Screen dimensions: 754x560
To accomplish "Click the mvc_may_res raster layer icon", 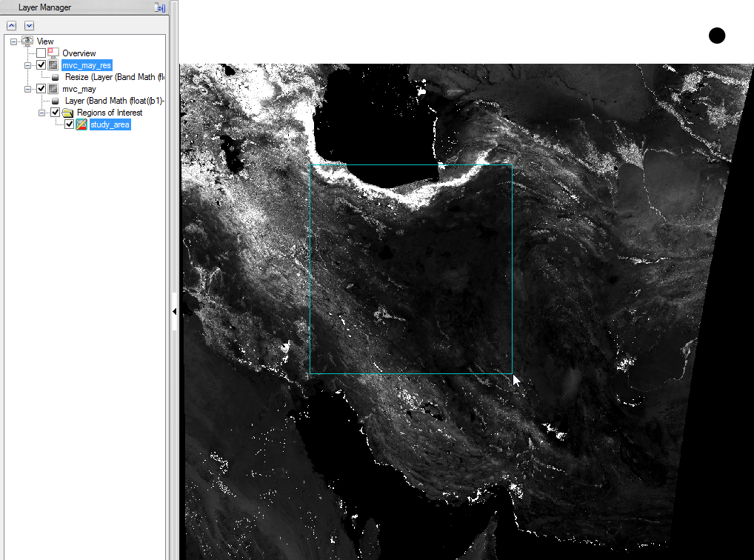I will coord(53,65).
